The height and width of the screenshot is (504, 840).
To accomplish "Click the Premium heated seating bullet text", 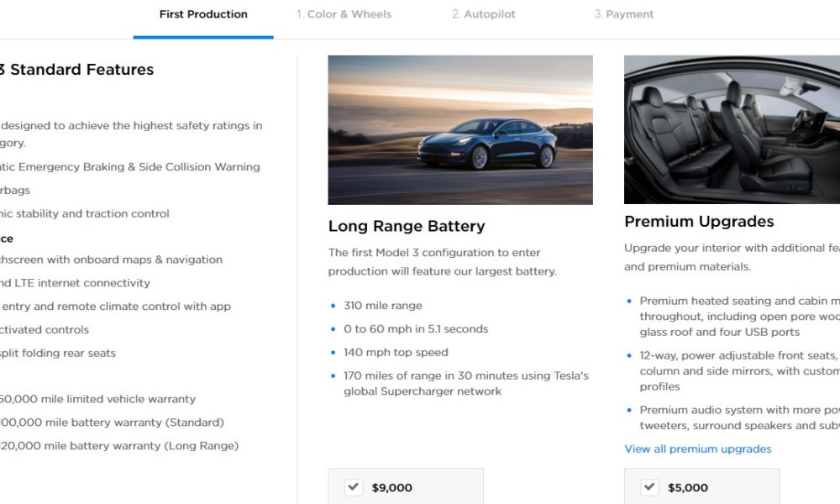I will click(740, 317).
